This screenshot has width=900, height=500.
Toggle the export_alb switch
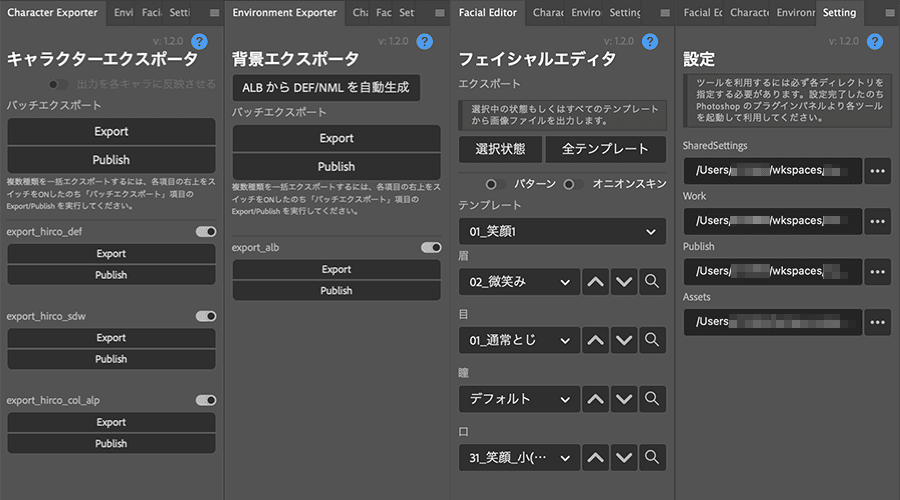point(431,247)
